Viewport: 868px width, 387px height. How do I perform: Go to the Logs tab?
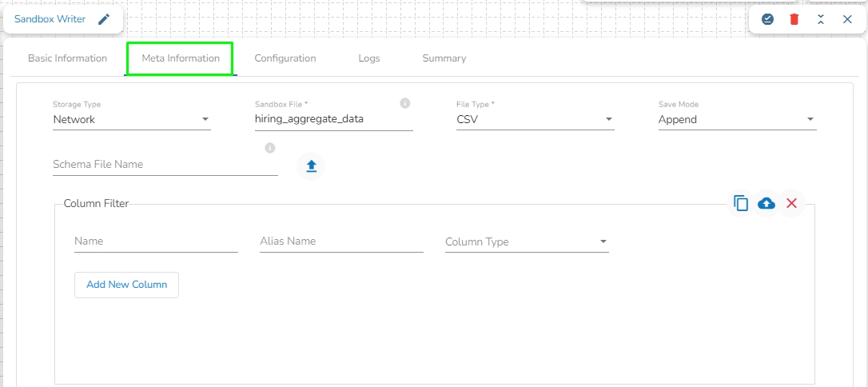(369, 58)
